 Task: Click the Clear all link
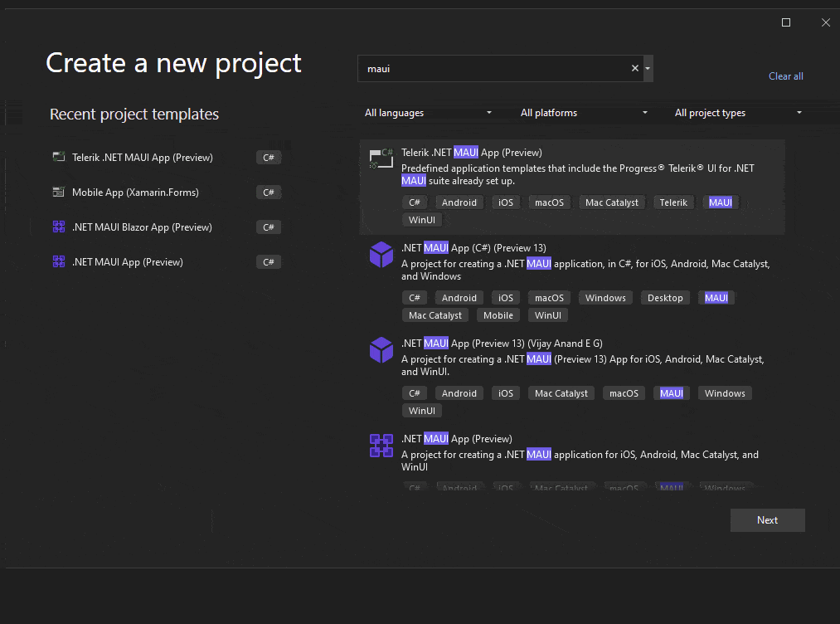(x=786, y=76)
